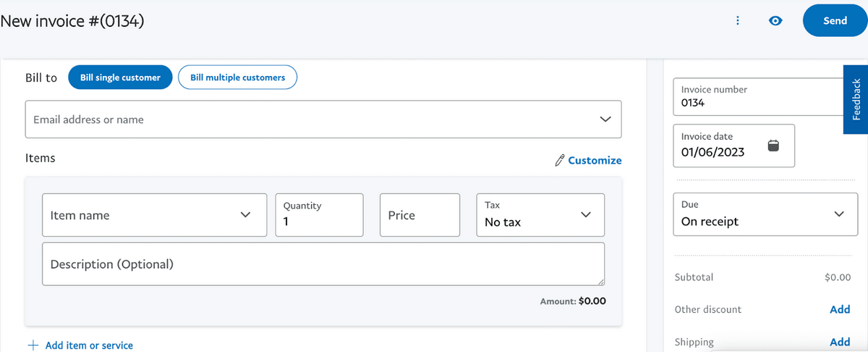Open the Item name dropdown

pyautogui.click(x=245, y=215)
